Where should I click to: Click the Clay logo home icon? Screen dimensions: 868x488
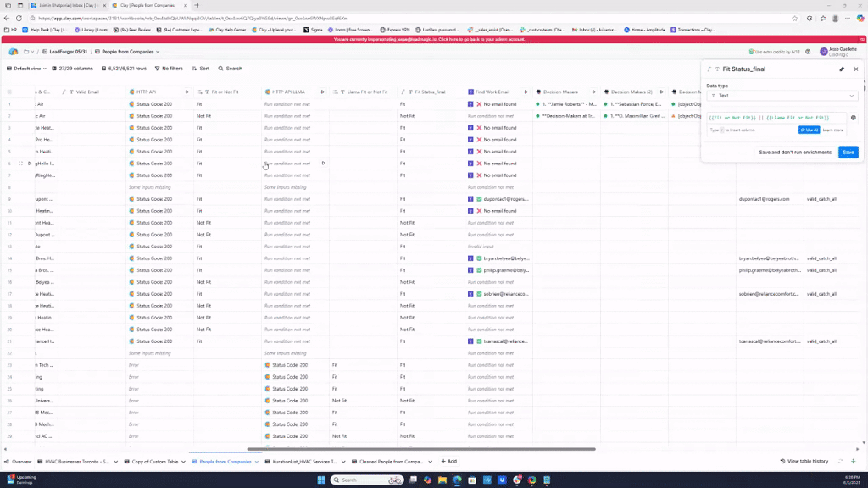(14, 52)
